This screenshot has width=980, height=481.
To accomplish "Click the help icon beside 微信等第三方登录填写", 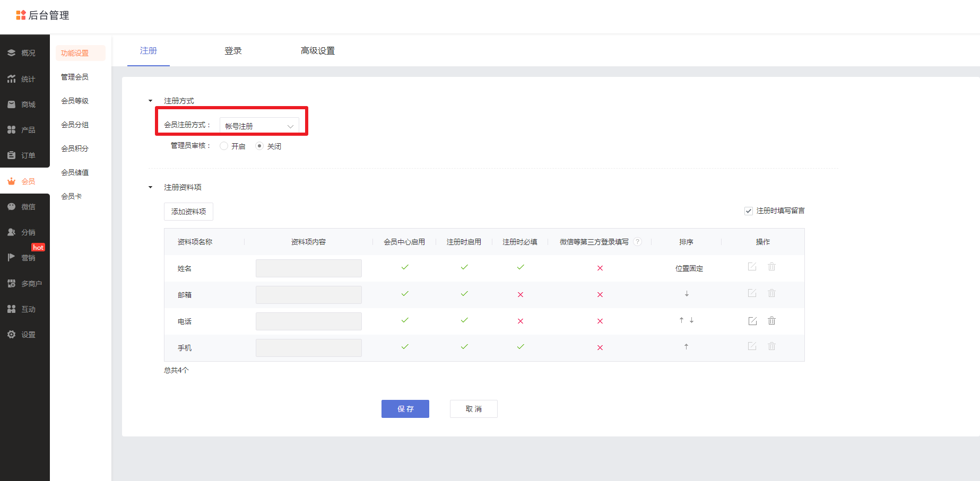I will (638, 242).
